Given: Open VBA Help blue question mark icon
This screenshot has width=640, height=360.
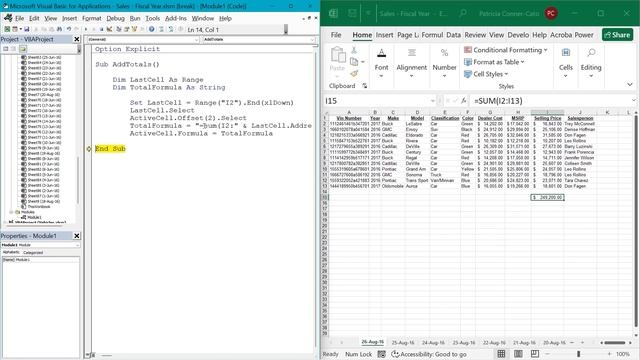Looking at the screenshot, I should [x=151, y=29].
